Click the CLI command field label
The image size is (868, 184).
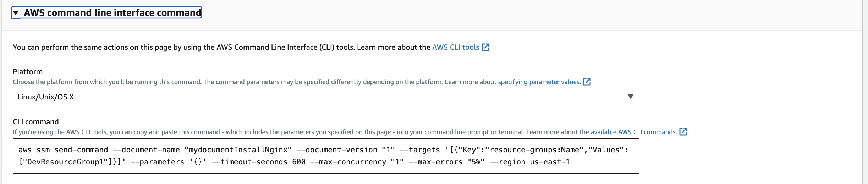(36, 122)
